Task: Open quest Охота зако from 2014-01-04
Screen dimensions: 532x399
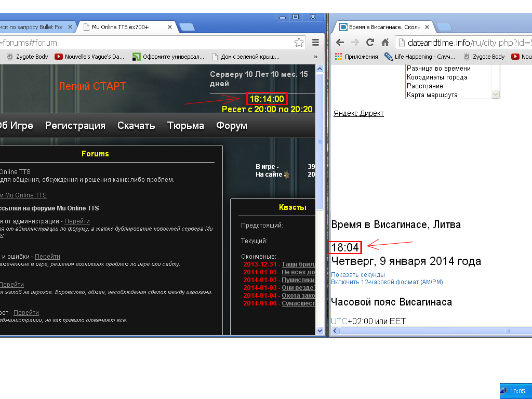Action: (x=299, y=296)
